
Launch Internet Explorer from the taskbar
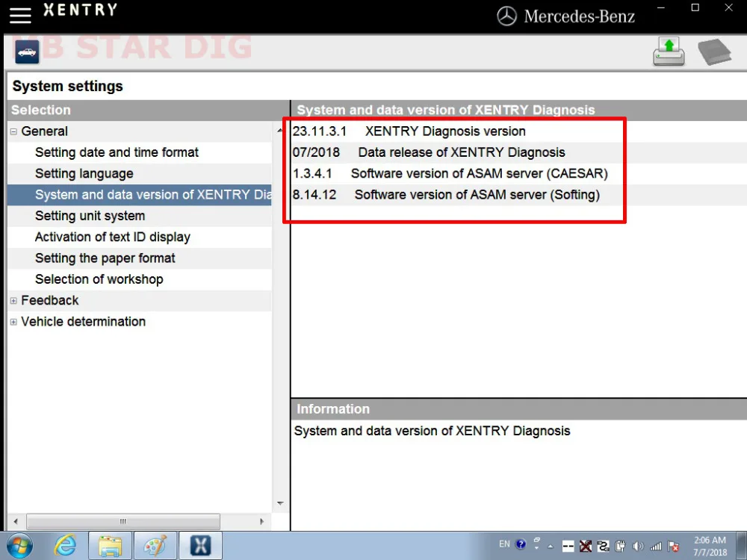tap(65, 546)
